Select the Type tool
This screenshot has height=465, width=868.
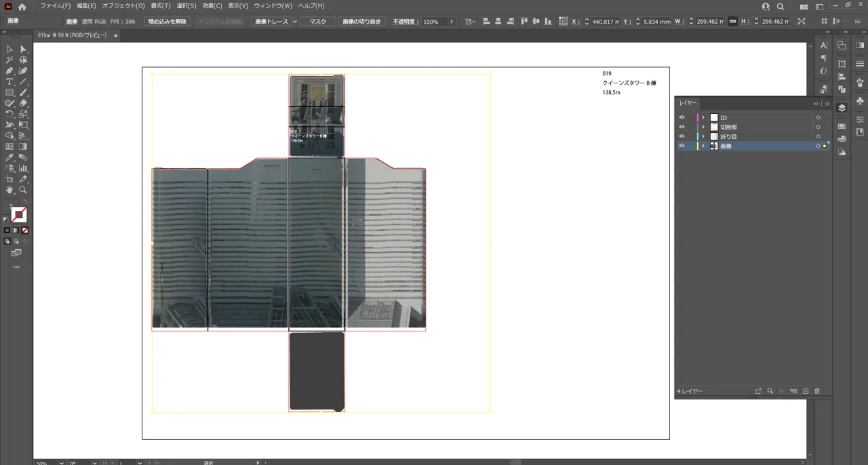tap(9, 81)
